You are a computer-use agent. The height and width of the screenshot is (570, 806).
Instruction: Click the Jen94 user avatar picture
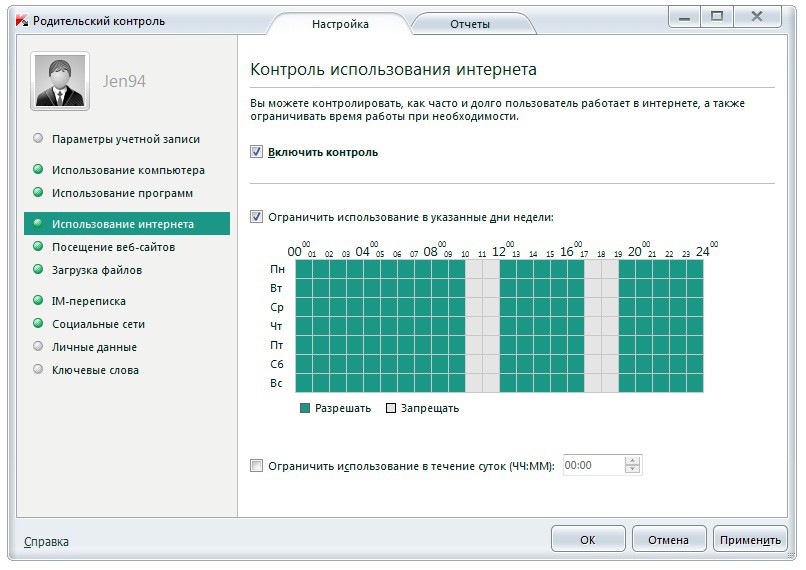[x=61, y=81]
